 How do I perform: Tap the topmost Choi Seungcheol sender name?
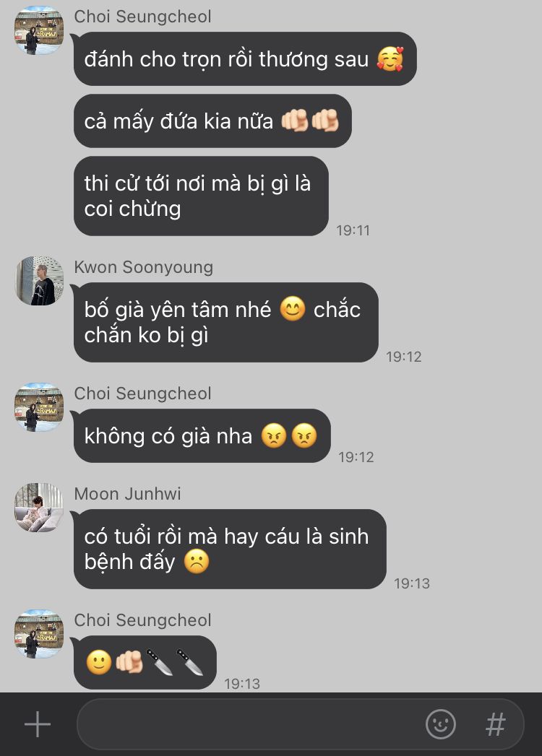(x=142, y=17)
